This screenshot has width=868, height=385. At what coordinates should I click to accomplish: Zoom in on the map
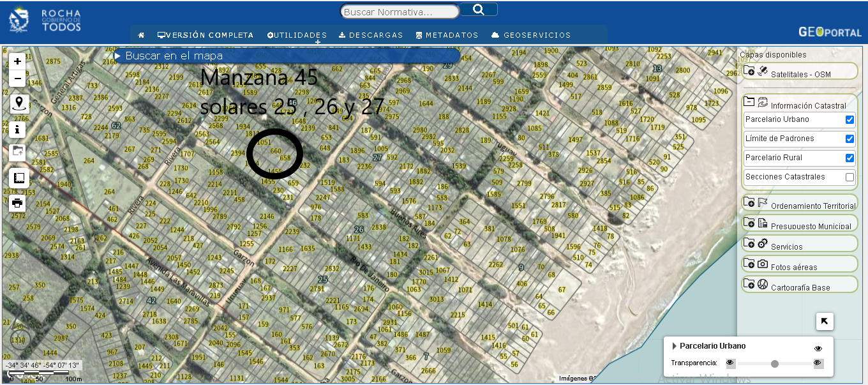17,62
